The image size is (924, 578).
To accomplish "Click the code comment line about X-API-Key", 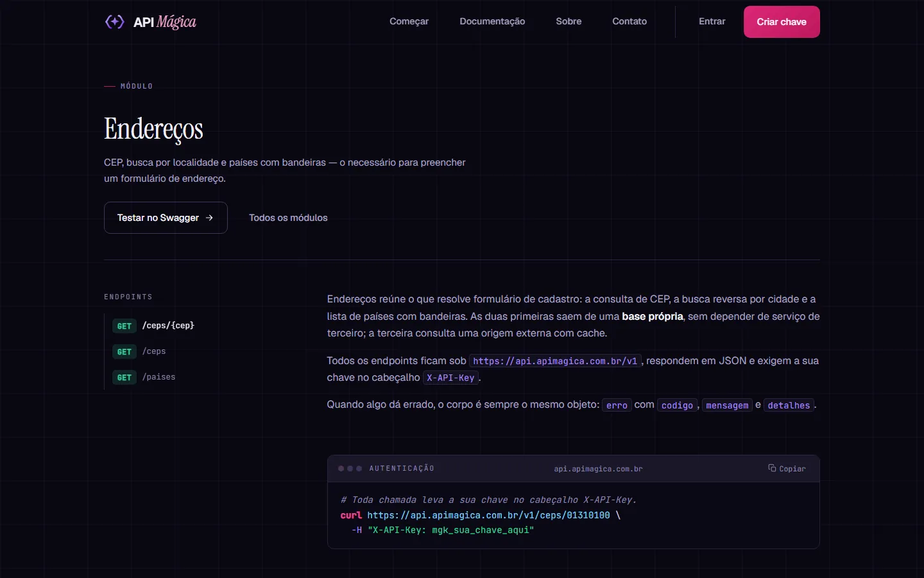I will click(x=488, y=500).
